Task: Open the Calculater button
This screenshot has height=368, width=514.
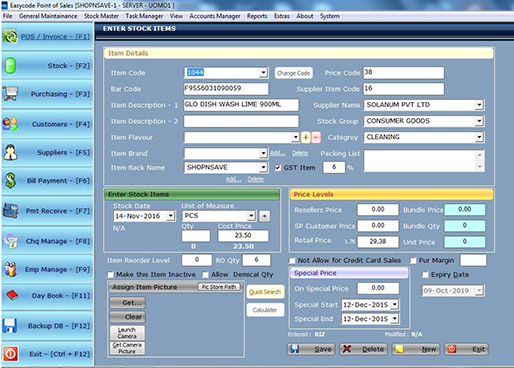Action: [265, 310]
